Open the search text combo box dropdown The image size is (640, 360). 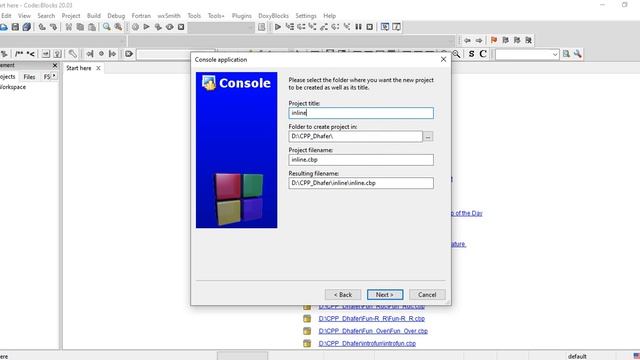coord(555,54)
